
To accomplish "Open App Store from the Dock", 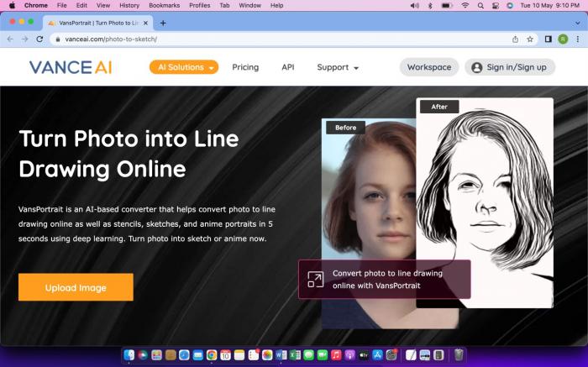I will [377, 354].
